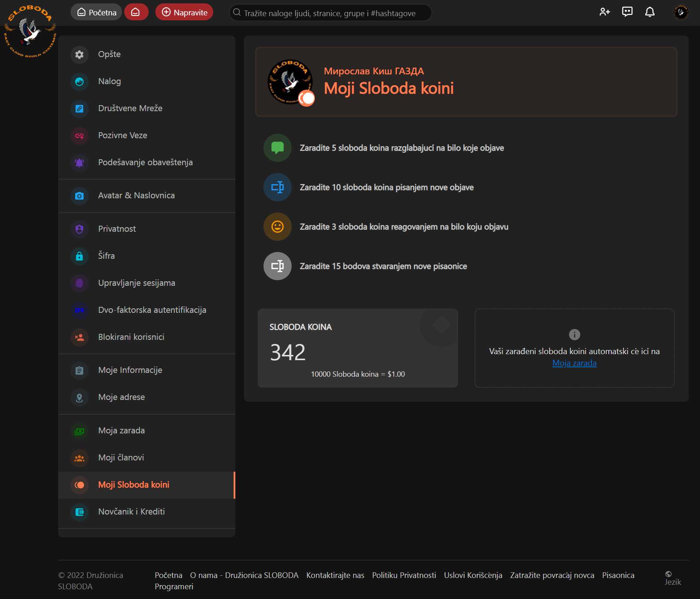Open friend requests add-user icon
Image resolution: width=700 pixels, height=599 pixels.
click(605, 12)
